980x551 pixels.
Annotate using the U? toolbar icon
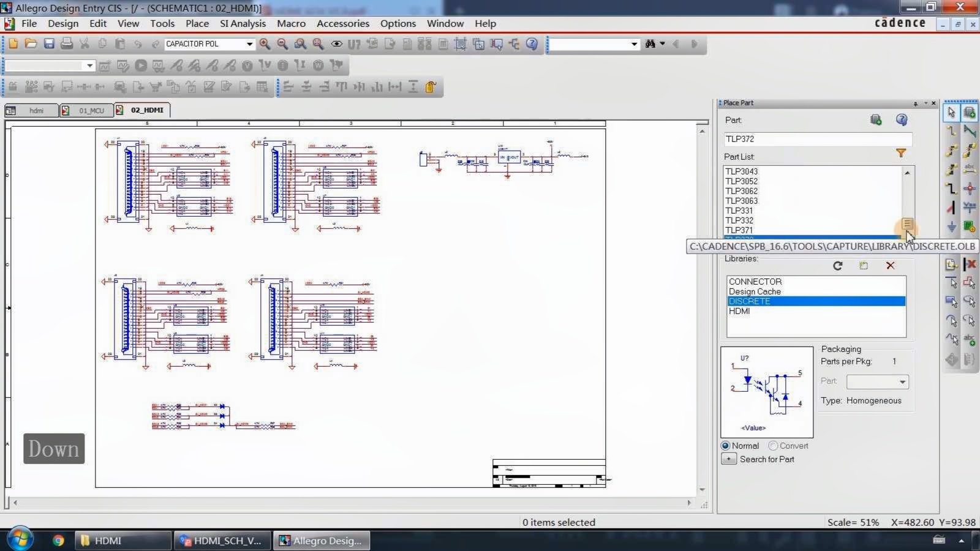(x=354, y=44)
